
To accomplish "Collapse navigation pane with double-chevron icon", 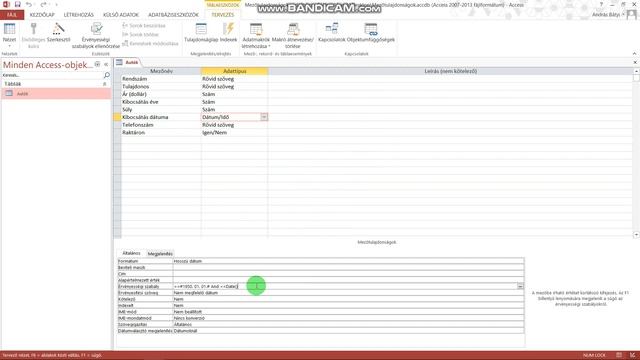I will tap(106, 64).
